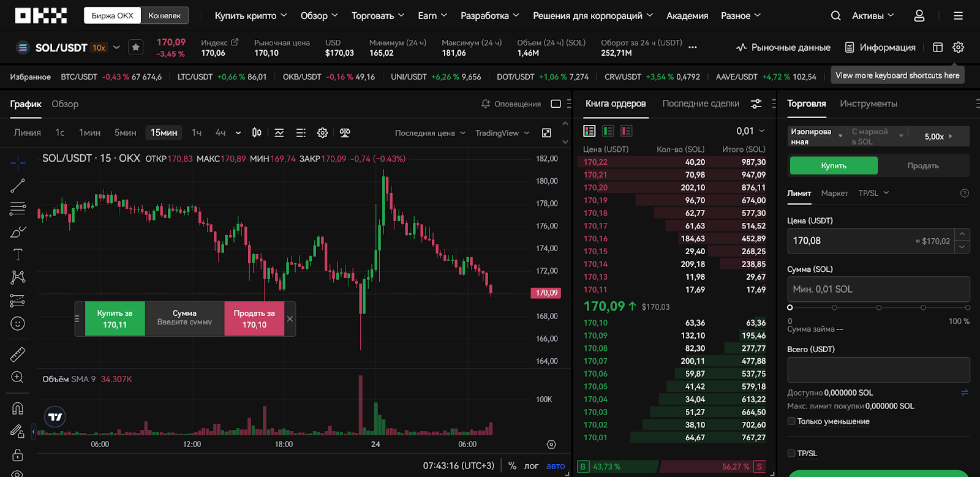Image resolution: width=980 pixels, height=477 pixels.
Task: Select the brush drawing tool
Action: point(18,231)
